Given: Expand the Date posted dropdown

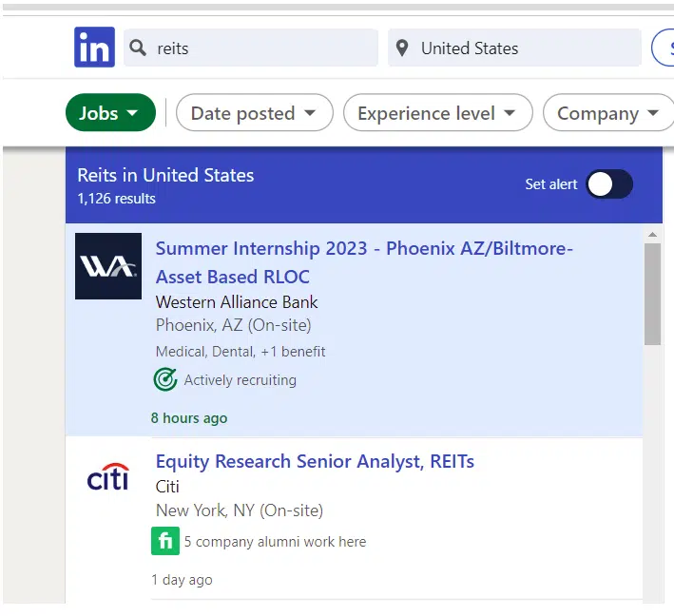Looking at the screenshot, I should pyautogui.click(x=254, y=113).
